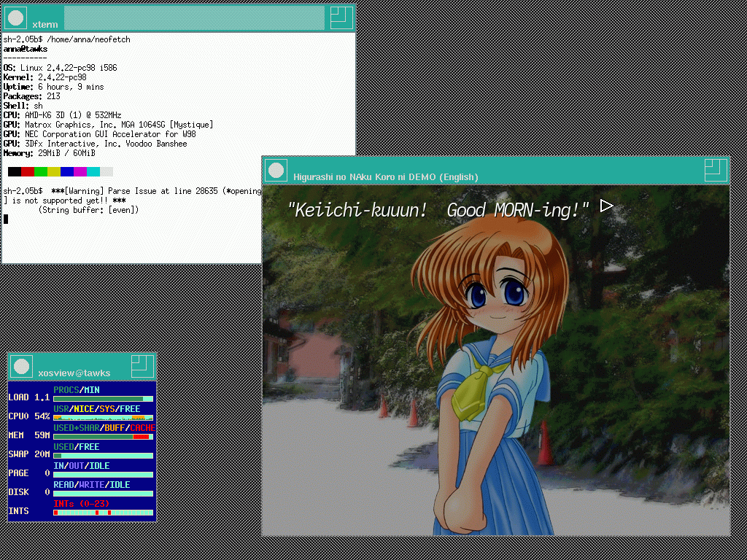Click the "(String buffer: [even])" line in xterm
747x560 pixels.
click(88, 210)
